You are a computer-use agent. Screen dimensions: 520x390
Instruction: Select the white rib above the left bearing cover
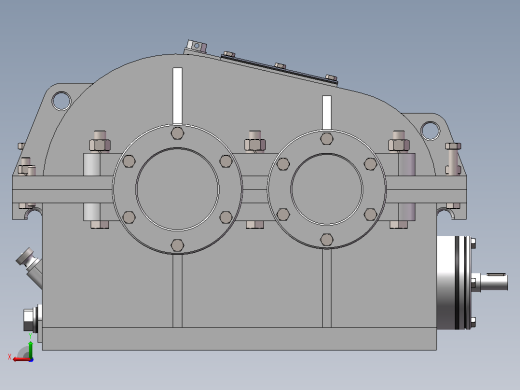coord(178,96)
